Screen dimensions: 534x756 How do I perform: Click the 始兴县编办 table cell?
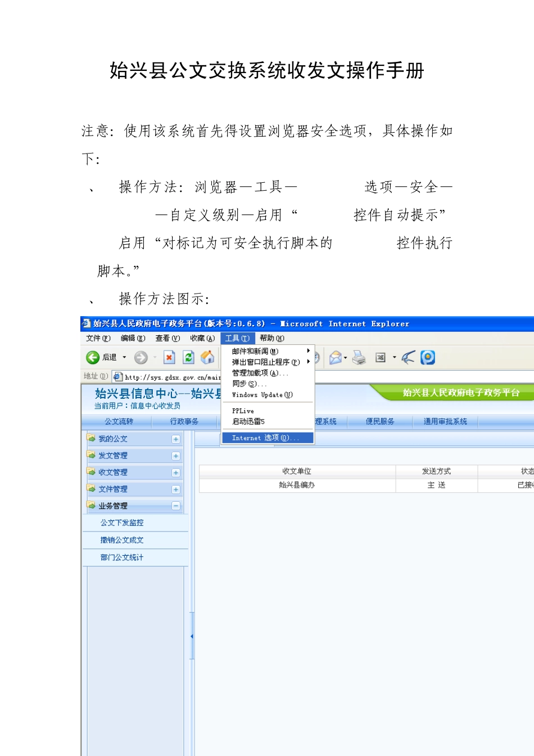coord(297,485)
